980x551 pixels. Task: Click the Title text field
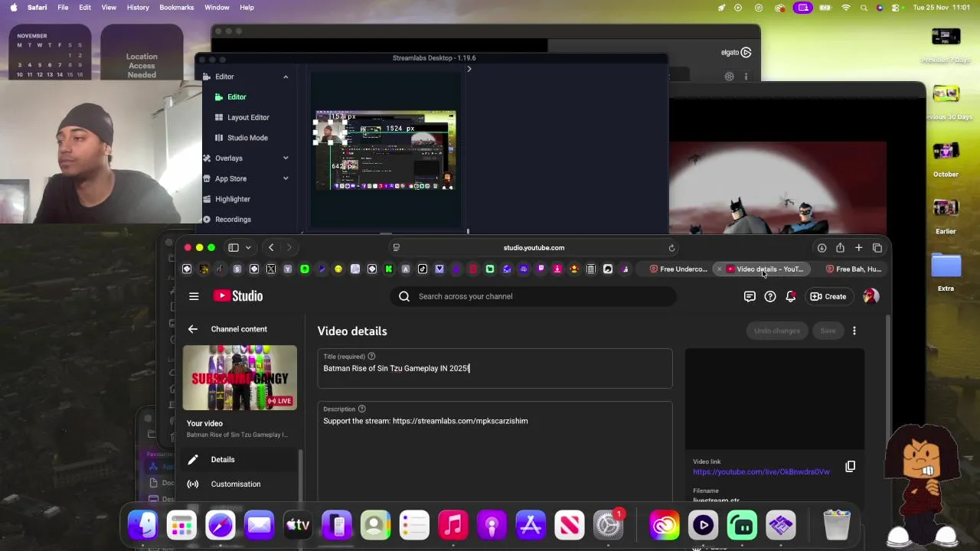(495, 369)
